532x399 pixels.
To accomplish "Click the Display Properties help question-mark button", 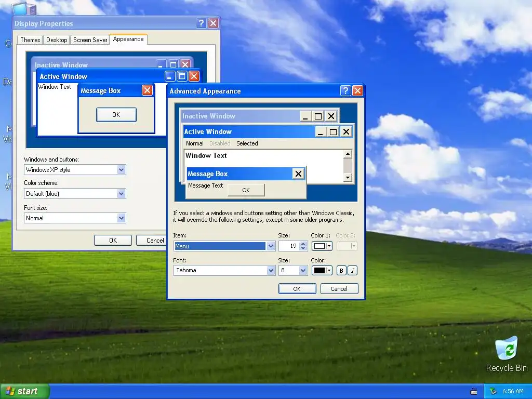I will click(x=201, y=23).
